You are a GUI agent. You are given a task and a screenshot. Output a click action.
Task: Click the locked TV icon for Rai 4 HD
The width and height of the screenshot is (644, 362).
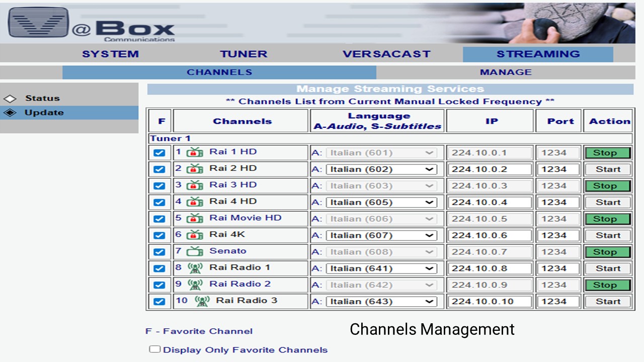[x=195, y=202]
